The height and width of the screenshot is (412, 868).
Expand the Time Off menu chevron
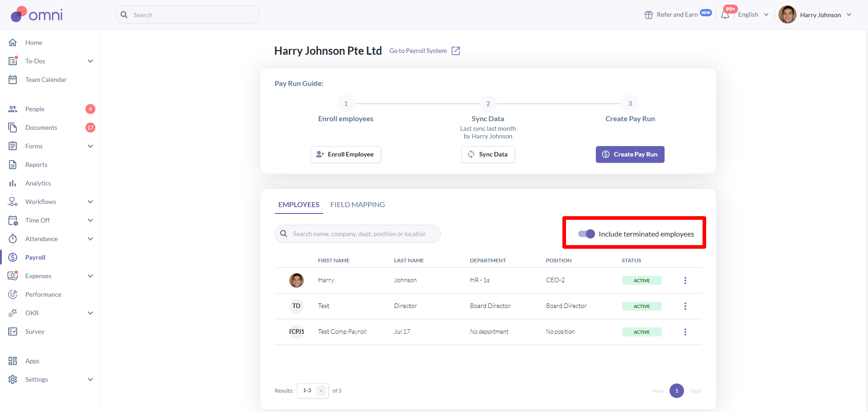click(90, 220)
